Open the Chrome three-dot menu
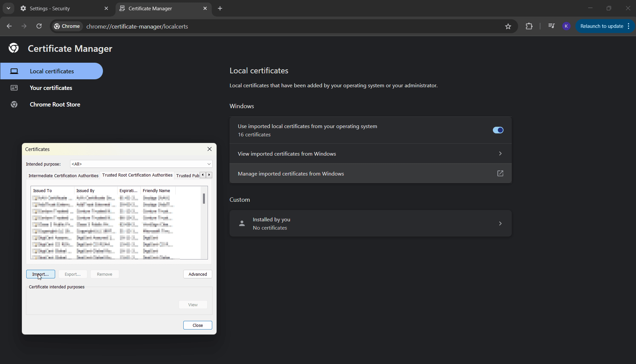Viewport: 636px width, 364px height. [x=629, y=26]
